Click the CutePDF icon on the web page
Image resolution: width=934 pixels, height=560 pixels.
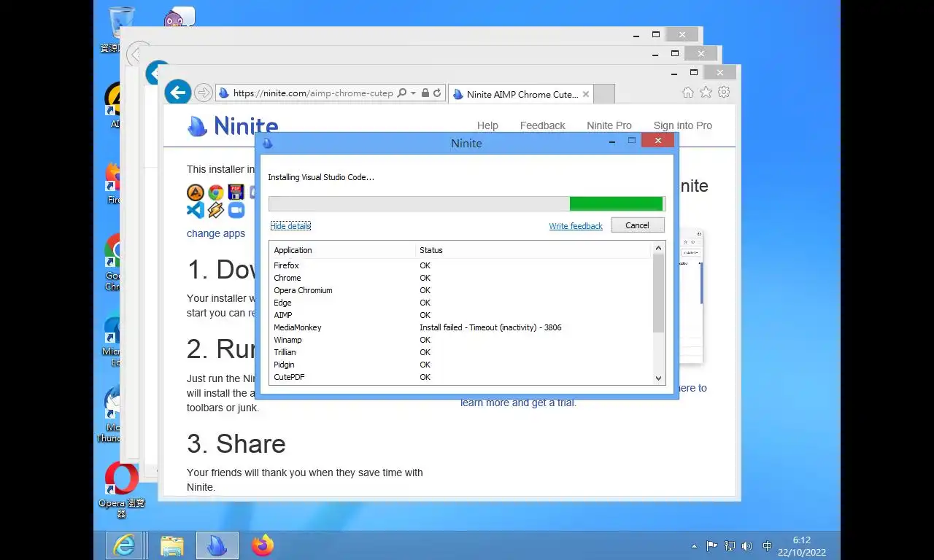236,192
